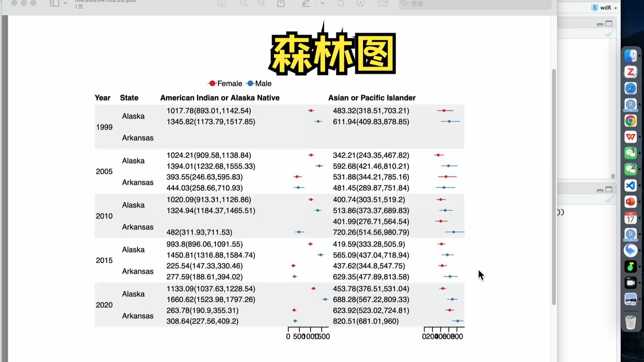Open the WeChat icon labeled 2
This screenshot has height=362, width=644.
[630, 169]
